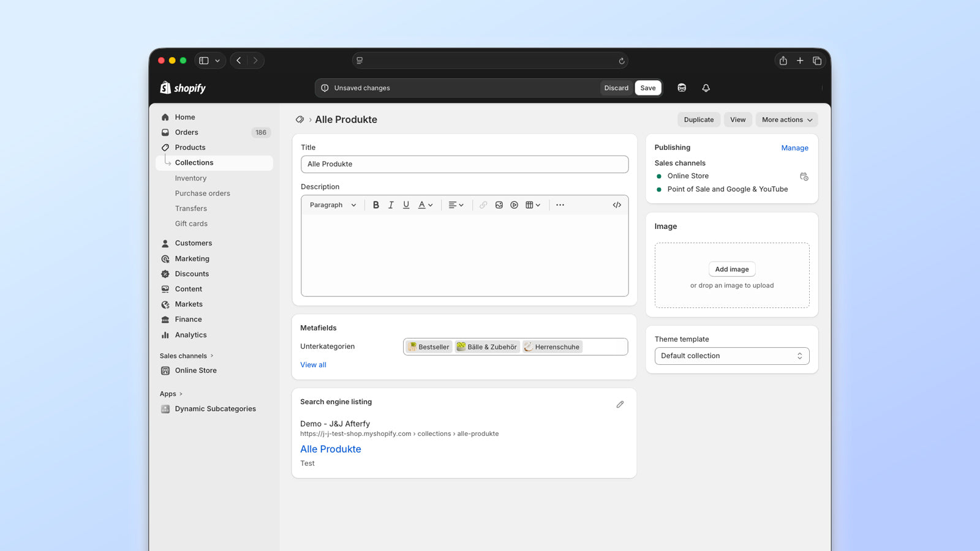Screen dimensions: 980x551
Task: Open the Theme template selector
Action: coord(732,356)
